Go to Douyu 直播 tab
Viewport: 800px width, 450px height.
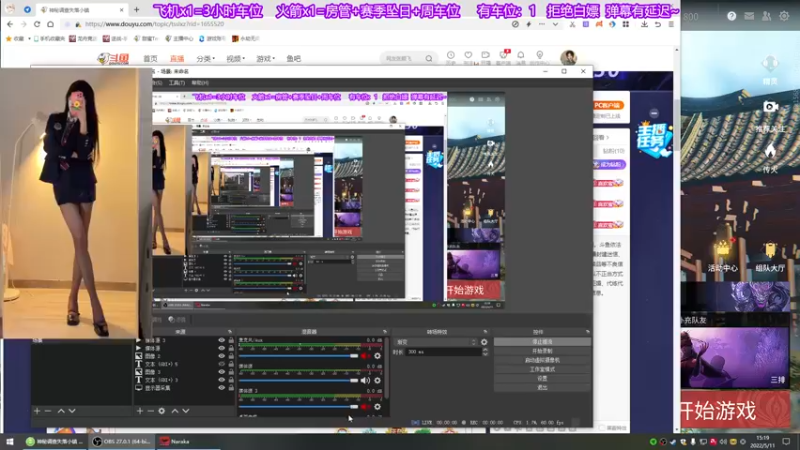(177, 59)
